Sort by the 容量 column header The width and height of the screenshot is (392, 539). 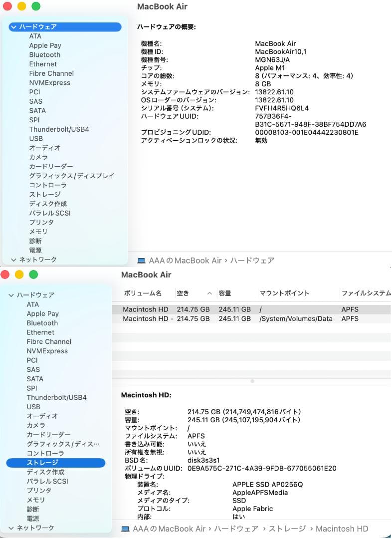[225, 293]
